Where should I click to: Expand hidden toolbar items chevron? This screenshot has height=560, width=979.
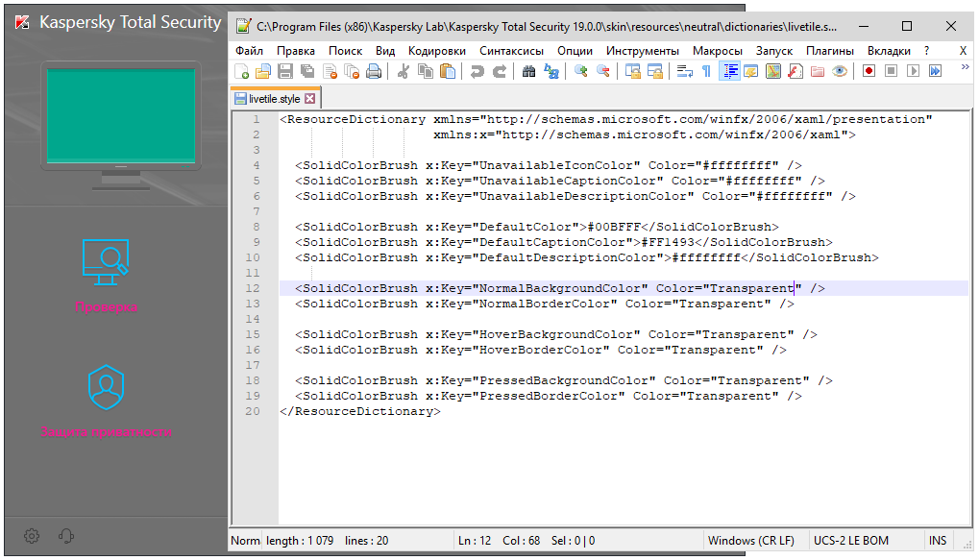pos(965,67)
